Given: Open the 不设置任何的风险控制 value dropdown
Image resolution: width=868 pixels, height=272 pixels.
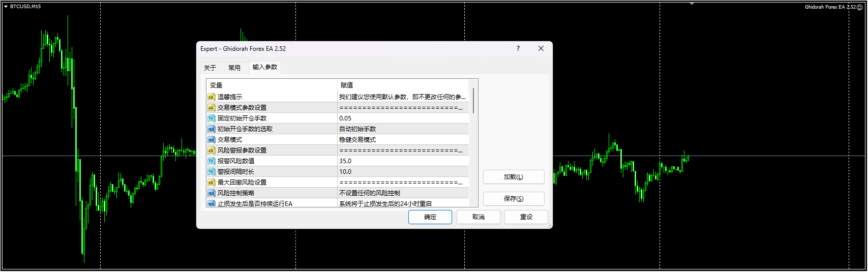Looking at the screenshot, I should pyautogui.click(x=403, y=193).
